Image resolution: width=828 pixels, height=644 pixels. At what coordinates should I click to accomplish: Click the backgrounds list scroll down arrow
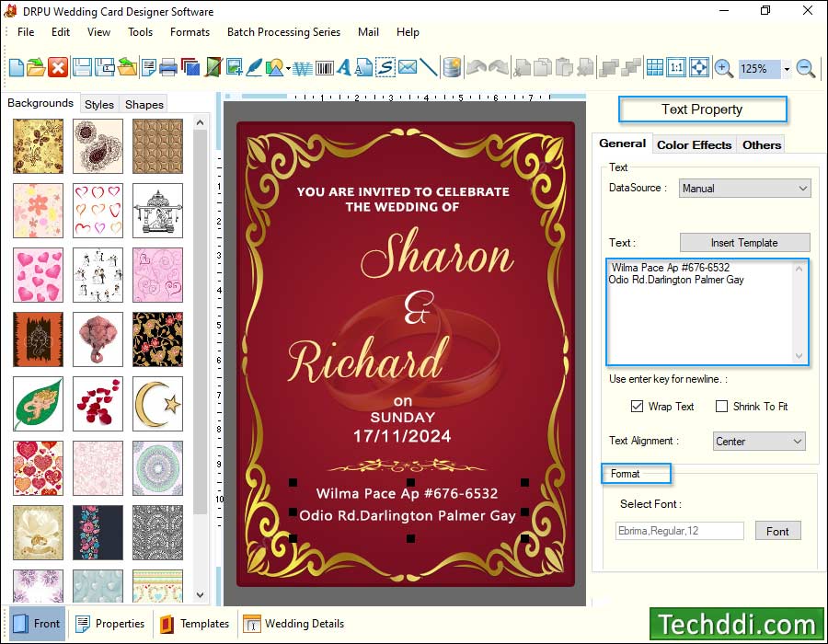[x=200, y=594]
